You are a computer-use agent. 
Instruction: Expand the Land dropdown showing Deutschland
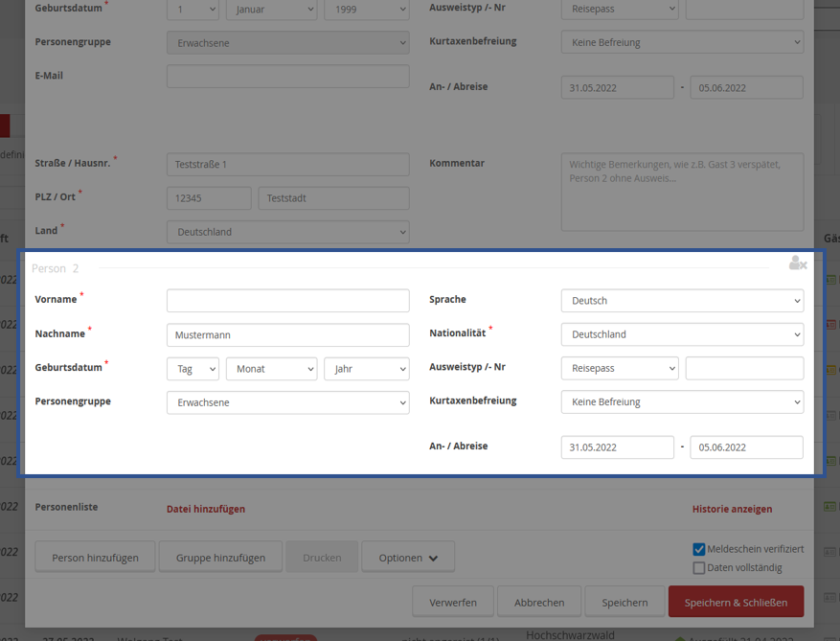click(x=287, y=232)
